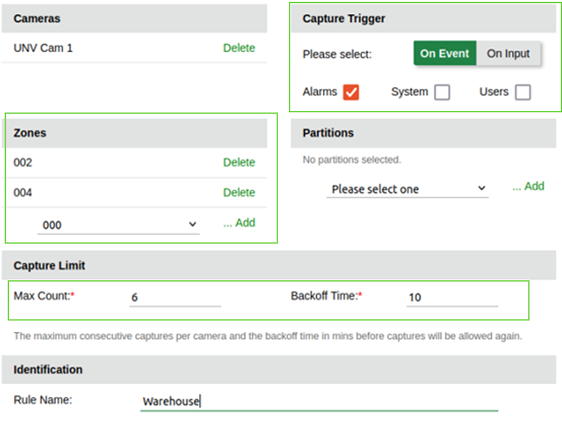Click into the Backoff Time field
Screen dimensions: 562x434
pos(452,297)
